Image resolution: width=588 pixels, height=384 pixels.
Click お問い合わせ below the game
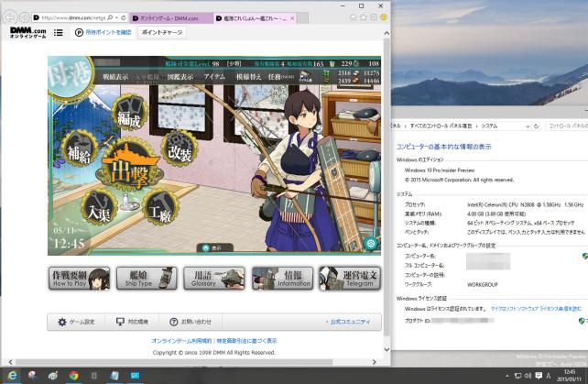(191, 322)
